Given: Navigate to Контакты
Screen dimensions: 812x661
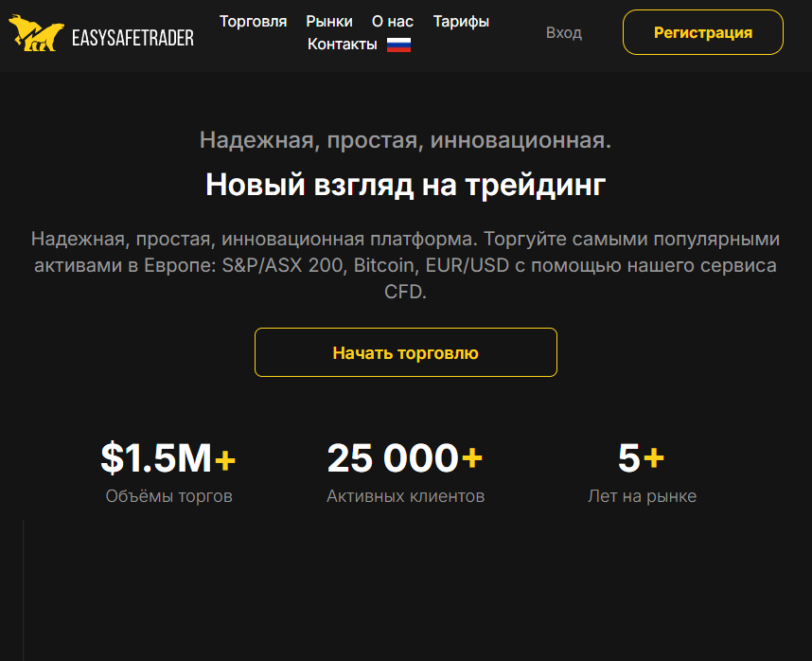Looking at the screenshot, I should tap(343, 45).
